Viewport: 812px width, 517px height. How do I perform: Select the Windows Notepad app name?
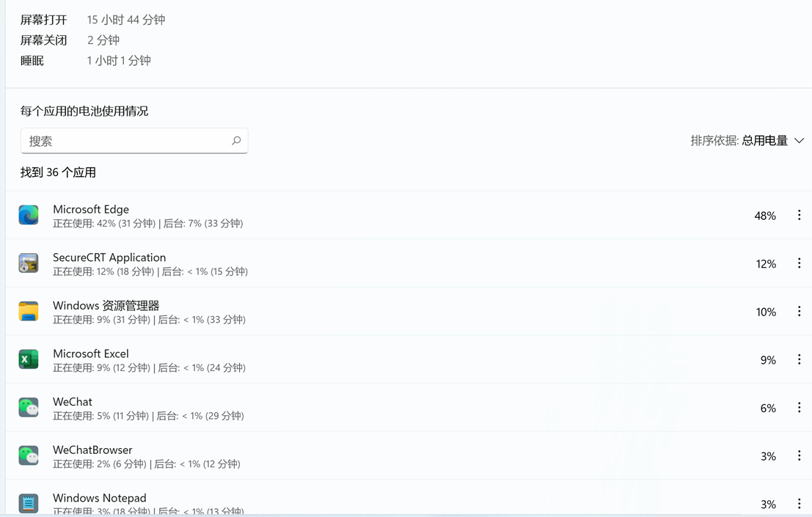pos(100,498)
